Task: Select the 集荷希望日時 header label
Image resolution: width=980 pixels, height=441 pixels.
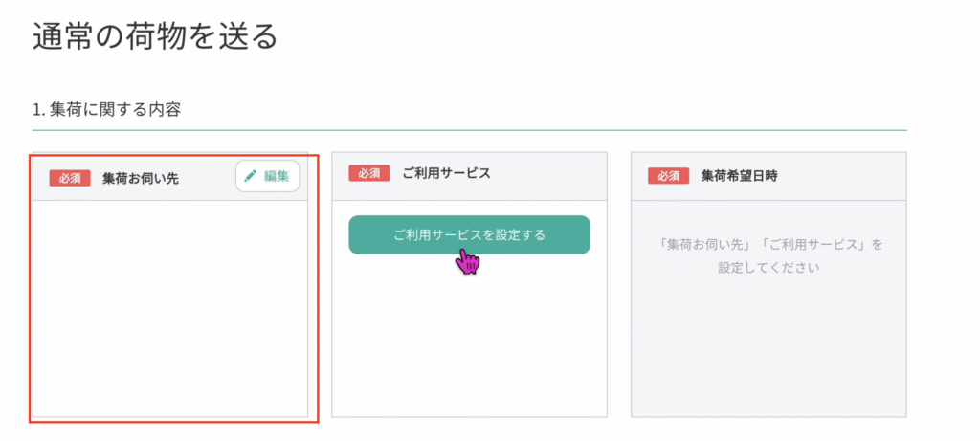Action: [740, 176]
